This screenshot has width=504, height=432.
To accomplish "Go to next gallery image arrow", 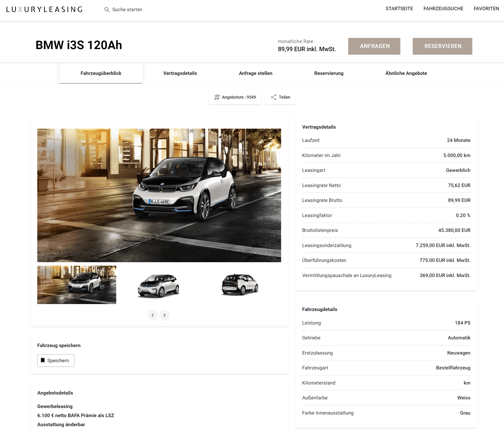I will (164, 315).
